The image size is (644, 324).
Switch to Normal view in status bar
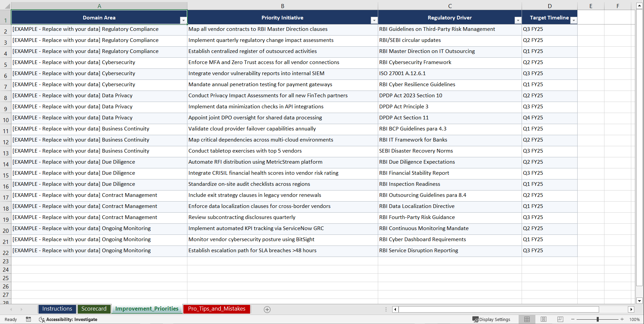pyautogui.click(x=527, y=319)
